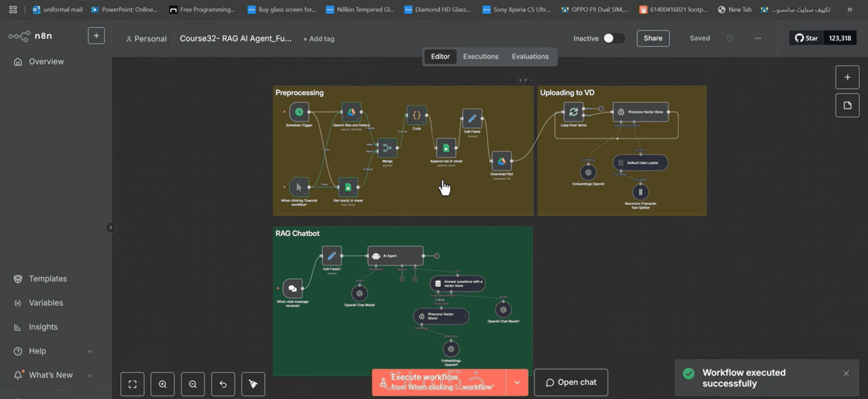Viewport: 868px width, 399px height.
Task: Toggle the workflow Inactive switch
Action: (614, 38)
